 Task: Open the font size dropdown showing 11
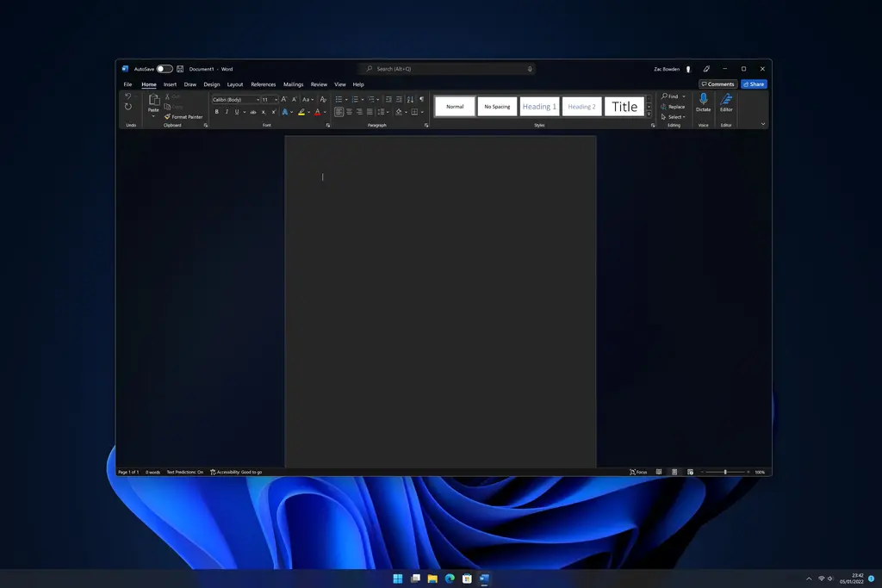point(276,100)
